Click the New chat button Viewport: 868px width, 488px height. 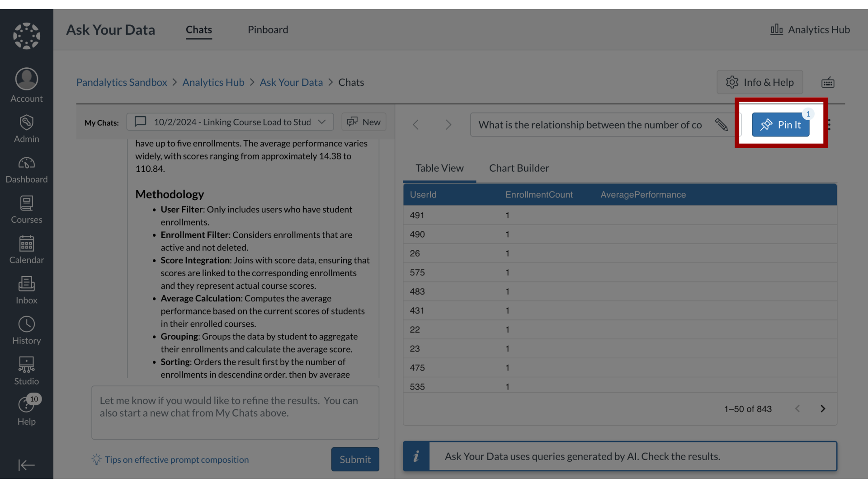pyautogui.click(x=363, y=122)
